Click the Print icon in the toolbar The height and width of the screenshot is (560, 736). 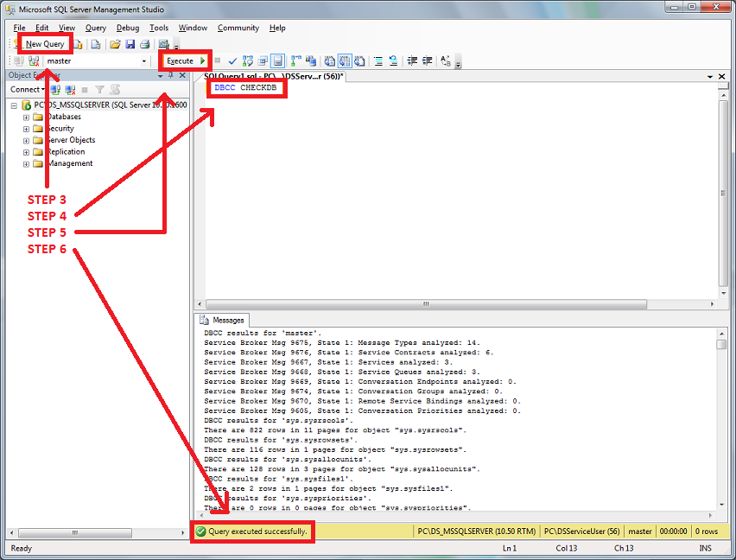point(145,44)
